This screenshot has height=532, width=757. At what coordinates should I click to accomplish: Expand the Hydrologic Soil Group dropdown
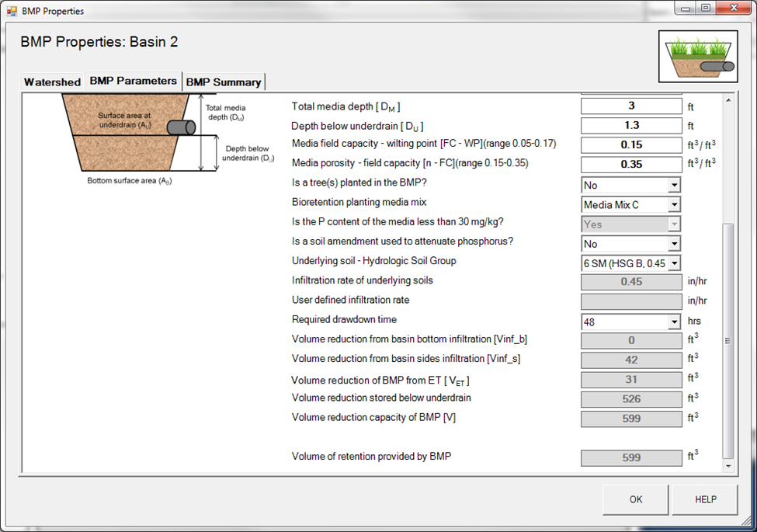tap(673, 263)
